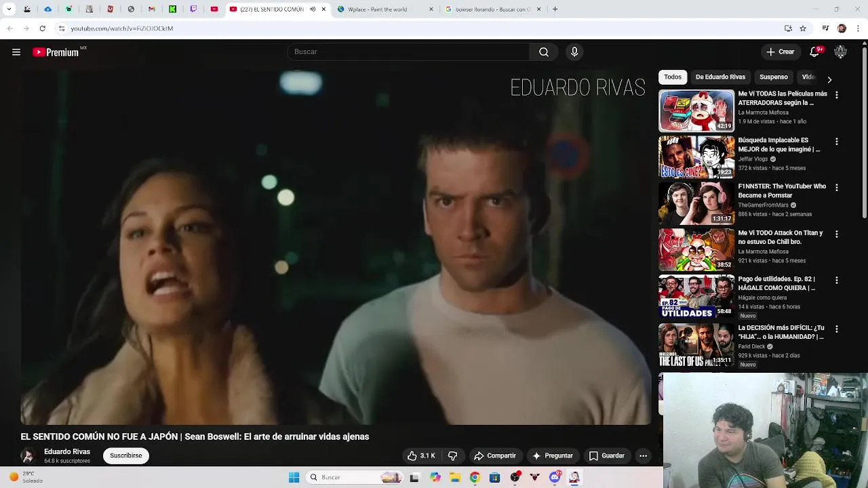This screenshot has width=868, height=488.
Task: Open Eduardo Rivas channel name link
Action: pos(67,452)
